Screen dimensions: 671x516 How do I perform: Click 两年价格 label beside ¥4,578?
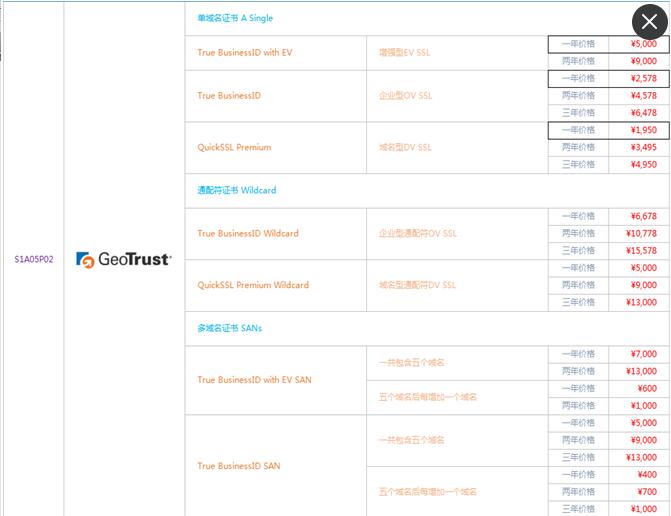[578, 95]
